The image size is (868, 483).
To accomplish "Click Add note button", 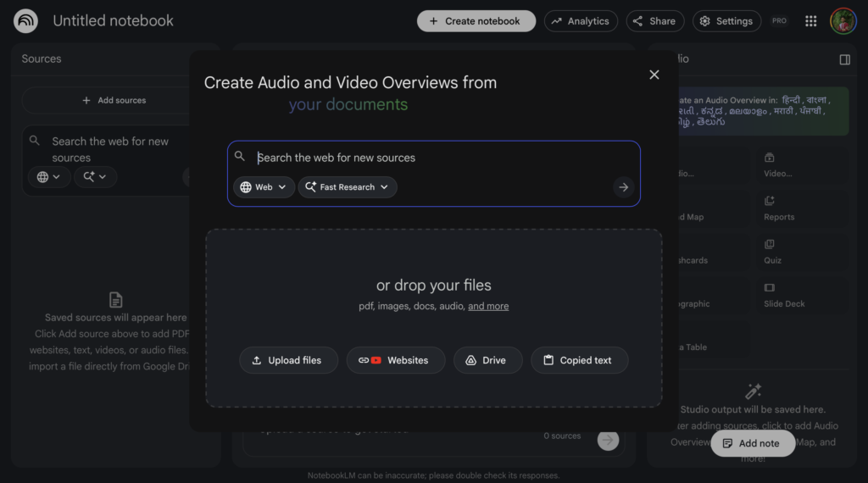I will click(x=753, y=443).
